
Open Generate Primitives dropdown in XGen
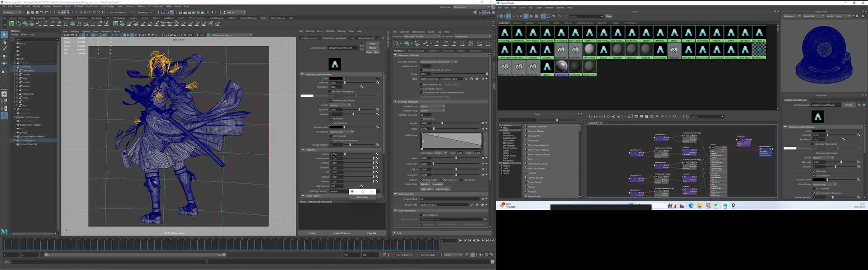point(439,62)
